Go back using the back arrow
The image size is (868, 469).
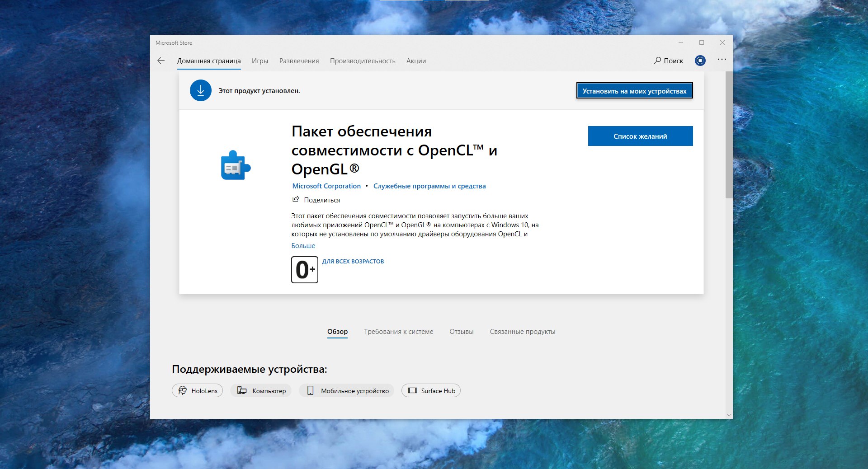(161, 61)
